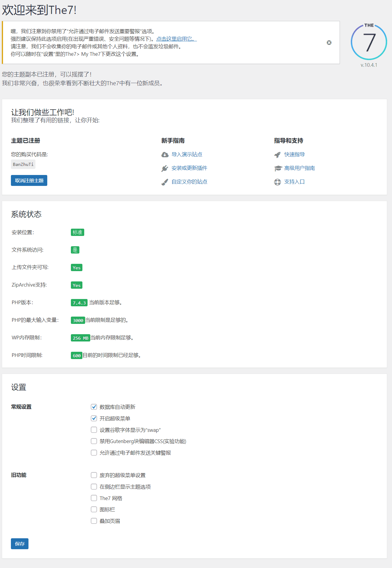This screenshot has height=568, width=392.
Task: Open 支持入口 link
Action: click(294, 182)
